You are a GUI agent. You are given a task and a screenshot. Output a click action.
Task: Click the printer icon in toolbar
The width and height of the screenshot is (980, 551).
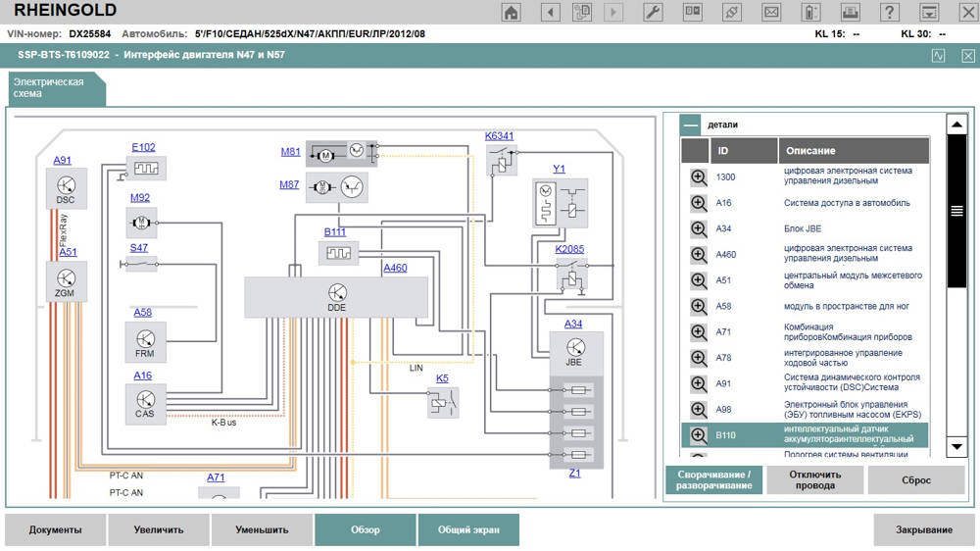pos(851,12)
